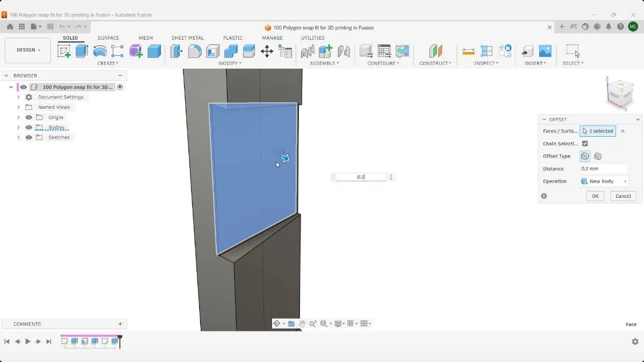The image size is (644, 362).
Task: Click the Create Sketch tool icon
Action: (x=64, y=51)
